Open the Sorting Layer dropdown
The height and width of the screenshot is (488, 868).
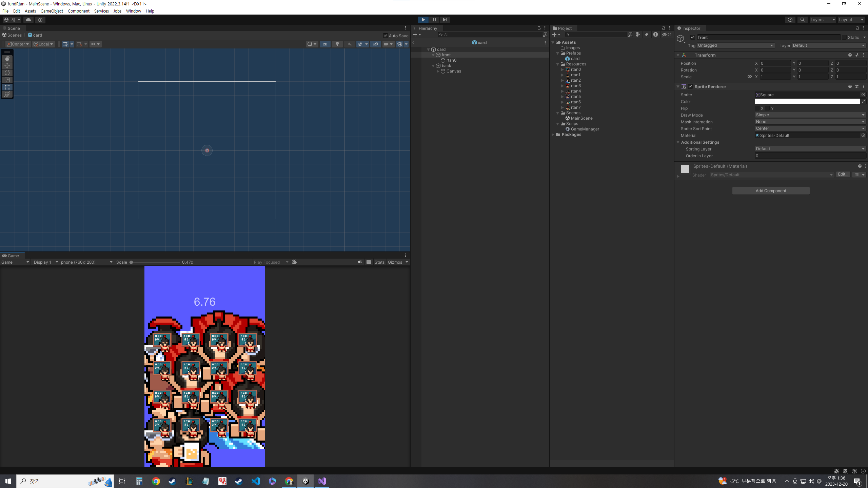click(810, 149)
